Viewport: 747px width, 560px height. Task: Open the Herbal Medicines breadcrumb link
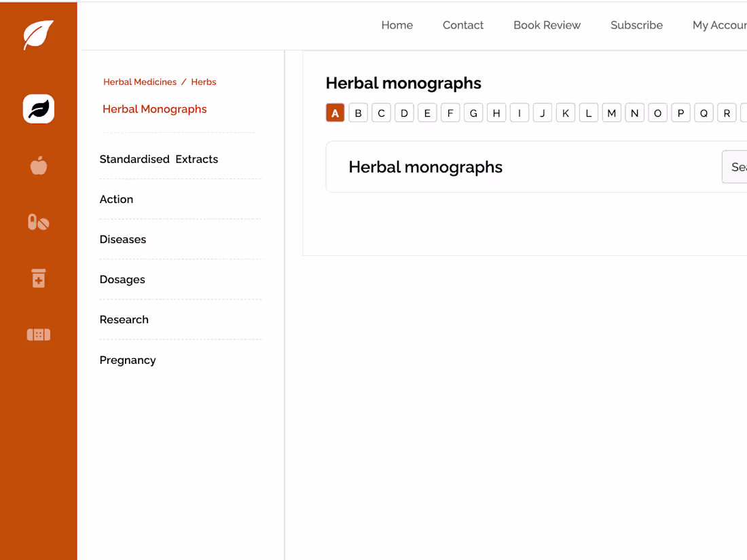click(140, 82)
